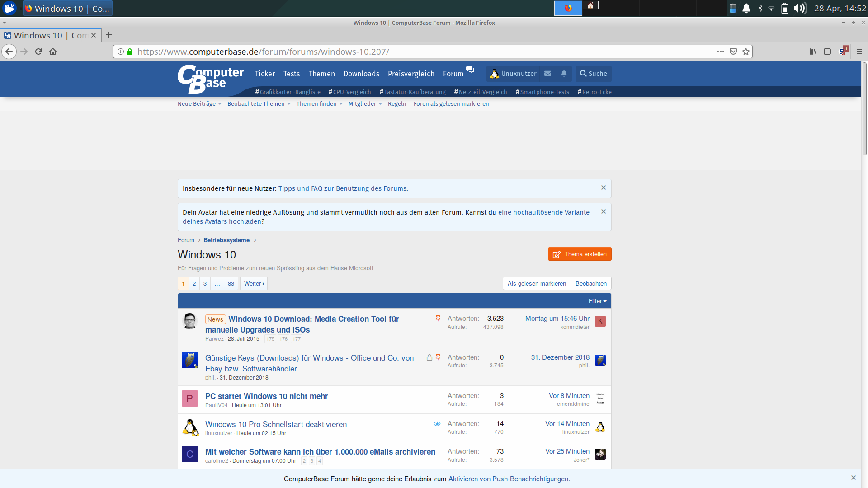Click the pin icon on the Media Creation Tool thread
Screen dimensions: 868x488
pyautogui.click(x=437, y=318)
